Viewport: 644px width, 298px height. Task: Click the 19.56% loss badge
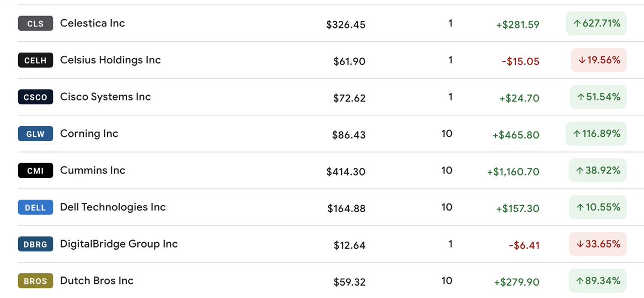(x=598, y=61)
